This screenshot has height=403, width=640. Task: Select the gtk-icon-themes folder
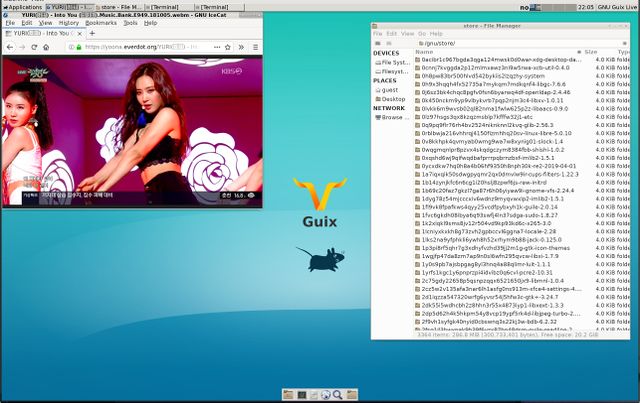pyautogui.click(x=522, y=248)
